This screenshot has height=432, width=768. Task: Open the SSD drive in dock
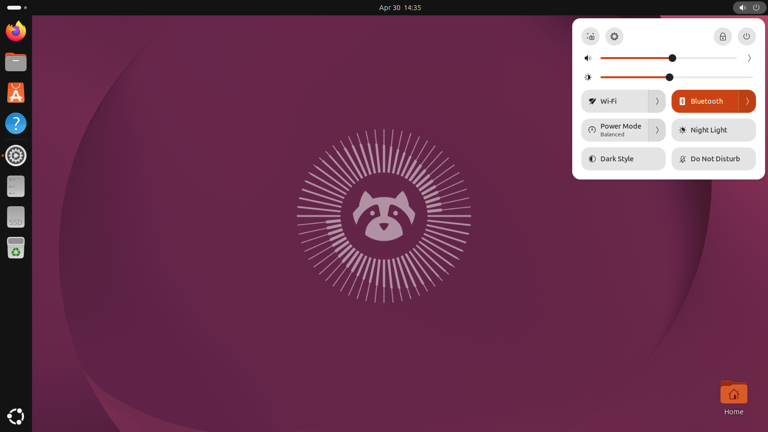click(x=16, y=217)
